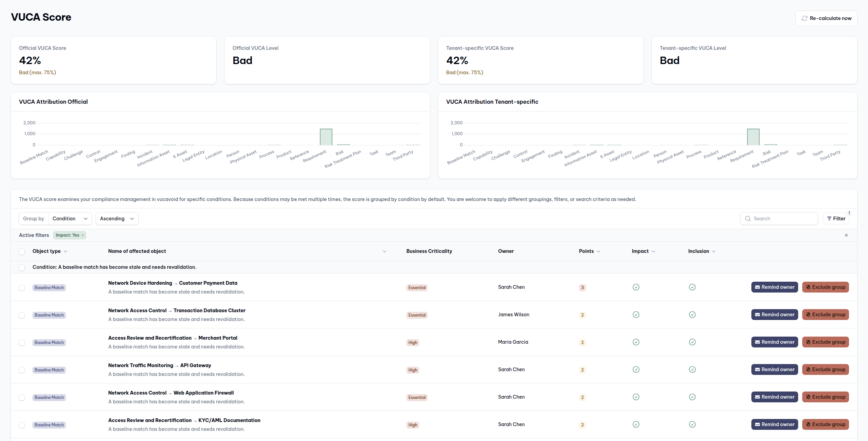868x441 pixels.
Task: Sort by the Object type column header
Action: 46,251
